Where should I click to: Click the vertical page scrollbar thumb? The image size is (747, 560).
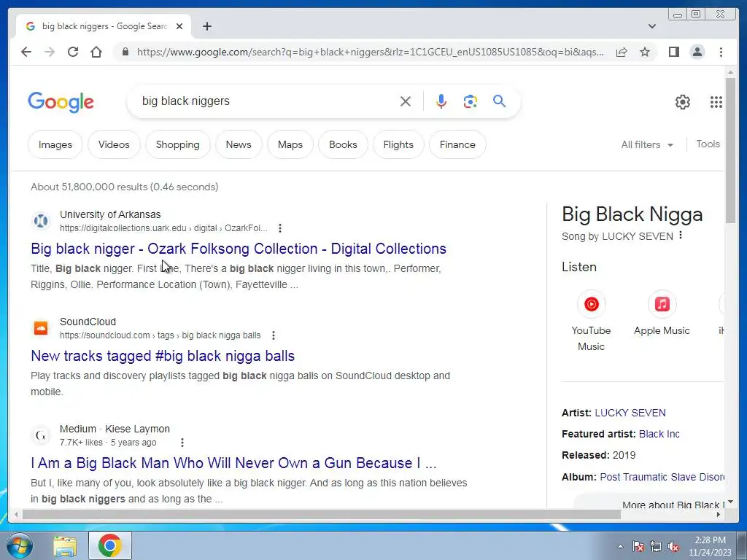[730, 150]
